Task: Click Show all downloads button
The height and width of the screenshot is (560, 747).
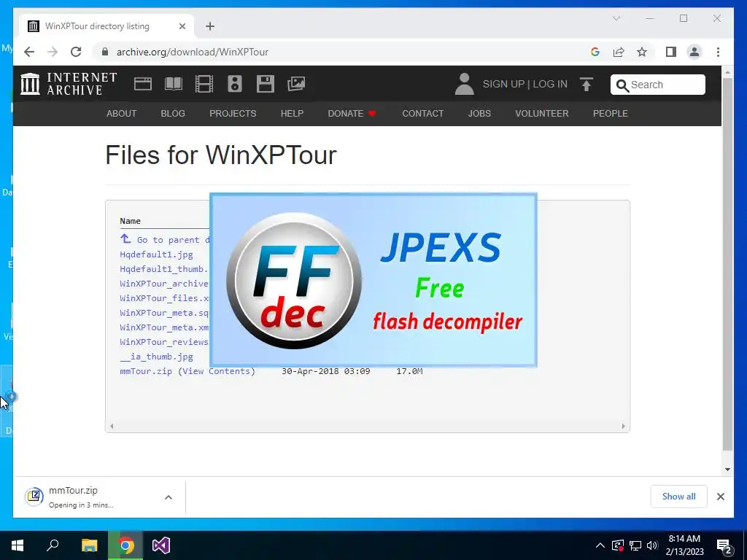Action: click(x=679, y=497)
